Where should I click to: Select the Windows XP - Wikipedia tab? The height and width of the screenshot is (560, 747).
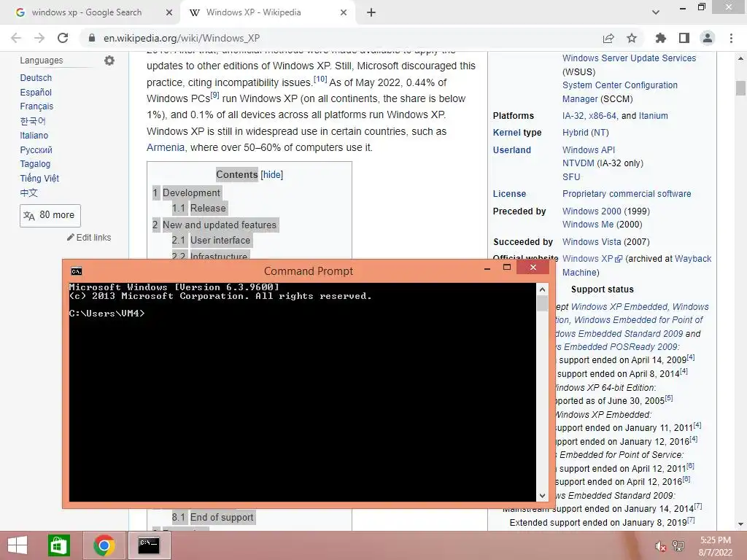click(x=254, y=12)
